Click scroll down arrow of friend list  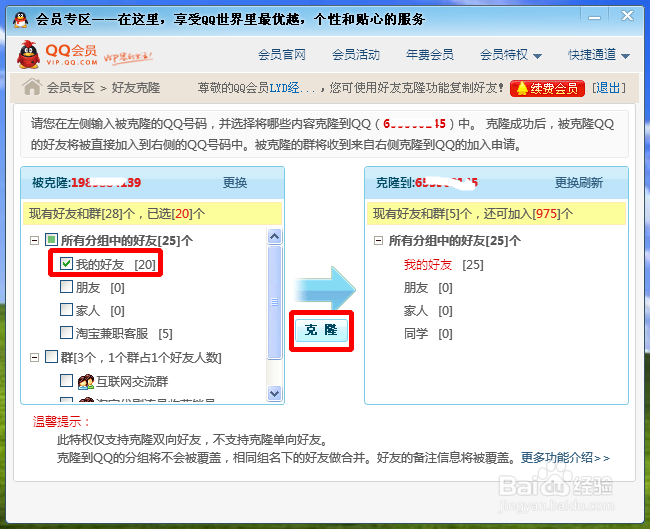(x=274, y=393)
